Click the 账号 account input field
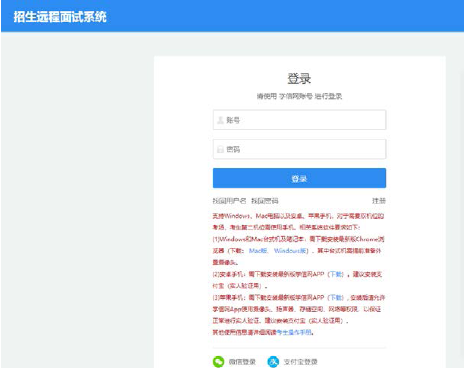 pos(299,120)
